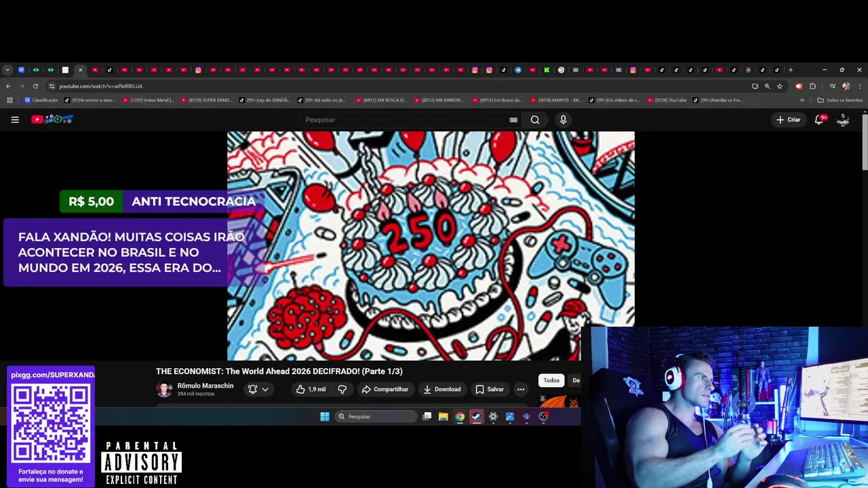The image size is (868, 488).
Task: Click the 394 mil inscritos subscriber count
Action: pos(196,394)
